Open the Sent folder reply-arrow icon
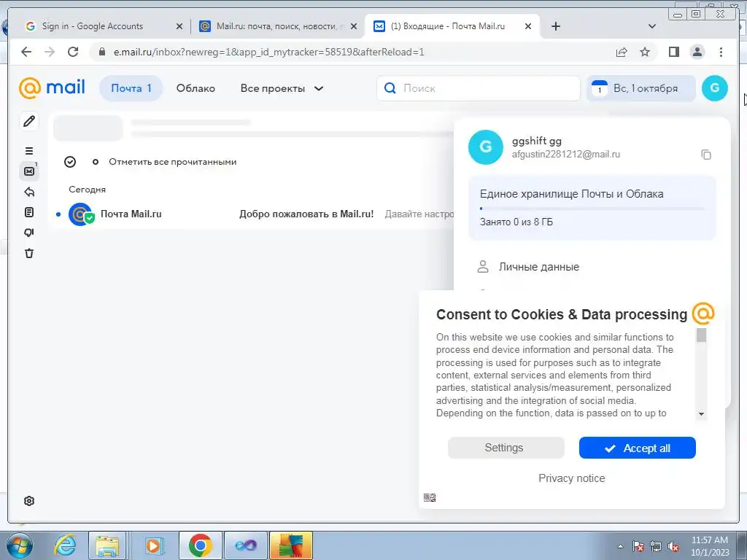Image resolution: width=747 pixels, height=560 pixels. coord(29,192)
